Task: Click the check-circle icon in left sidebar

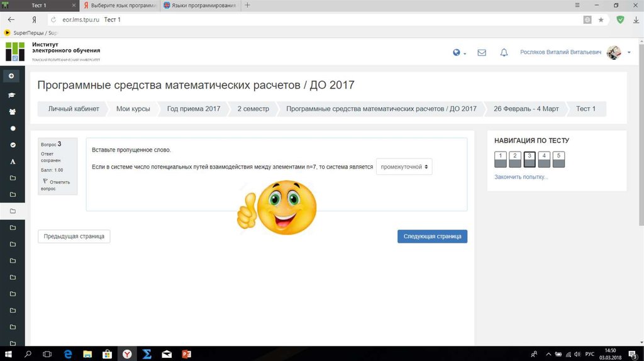Action: point(13,145)
